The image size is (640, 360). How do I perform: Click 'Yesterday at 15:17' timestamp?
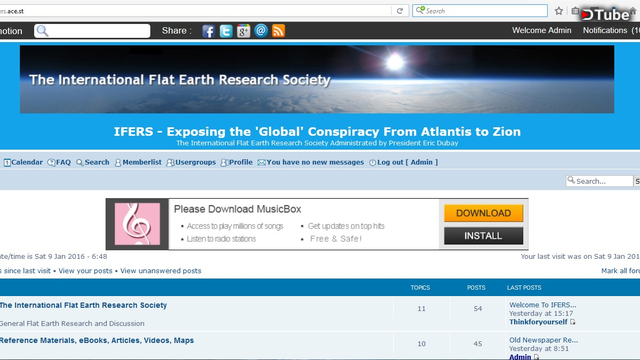(541, 313)
